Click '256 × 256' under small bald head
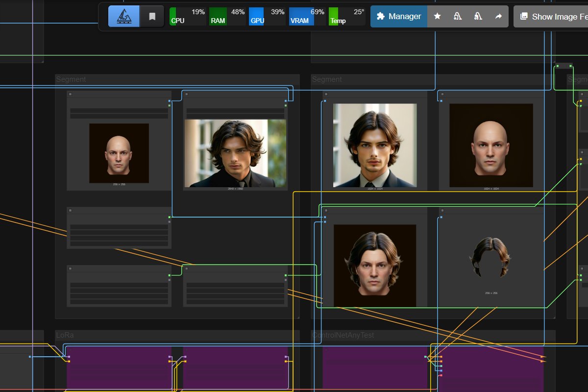Viewport: 588px width, 392px height. click(x=119, y=185)
